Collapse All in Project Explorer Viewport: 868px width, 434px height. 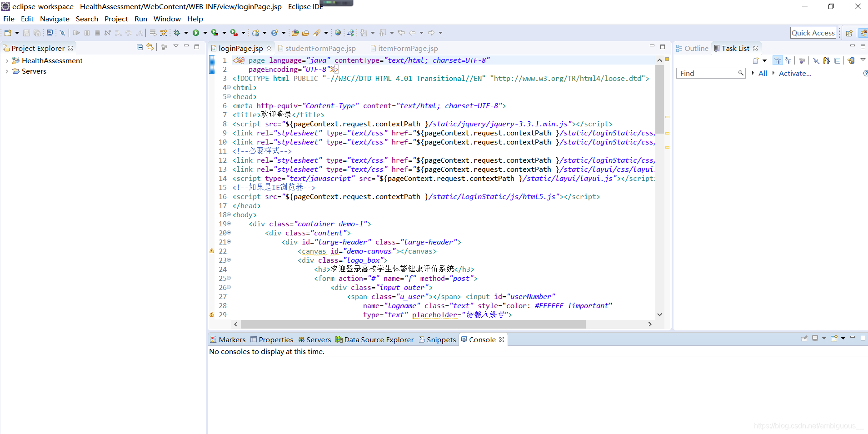click(140, 47)
